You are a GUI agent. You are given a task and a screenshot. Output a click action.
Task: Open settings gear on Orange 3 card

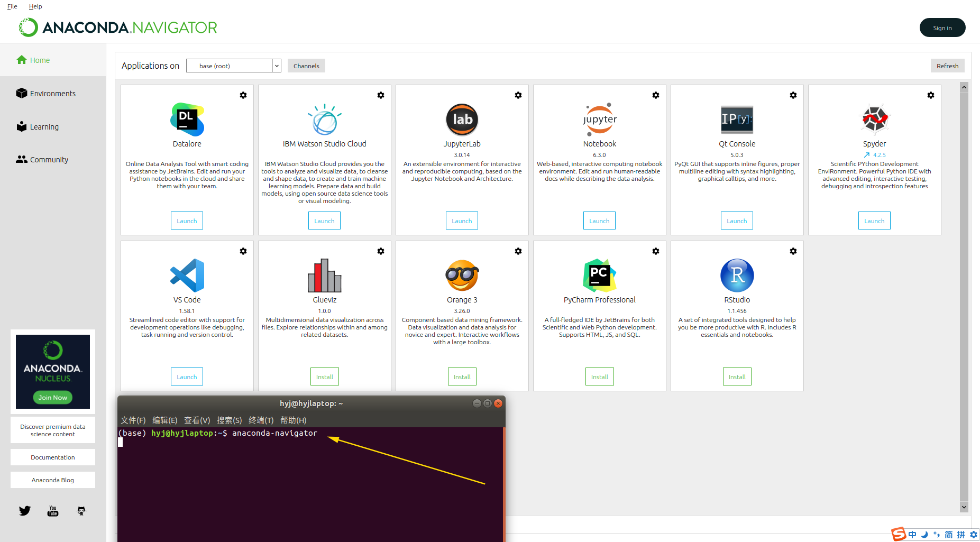pyautogui.click(x=518, y=251)
